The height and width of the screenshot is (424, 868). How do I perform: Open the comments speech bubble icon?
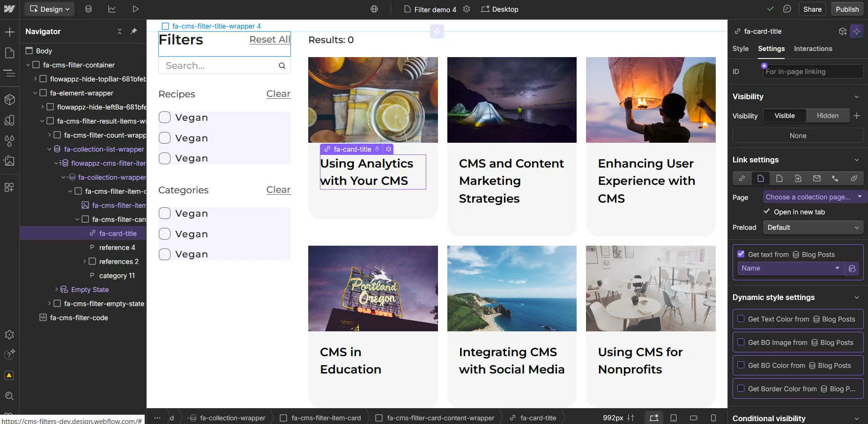[787, 9]
